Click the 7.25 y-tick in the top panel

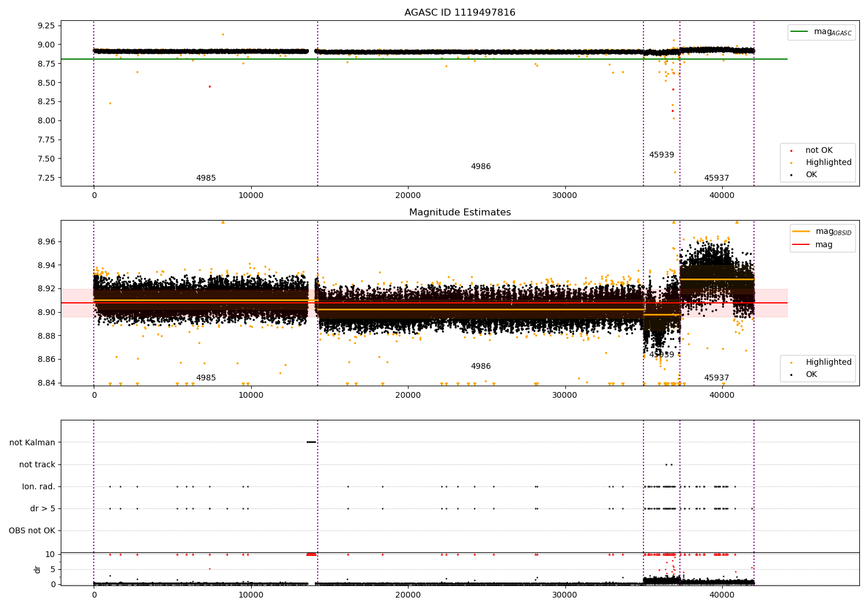(46, 178)
